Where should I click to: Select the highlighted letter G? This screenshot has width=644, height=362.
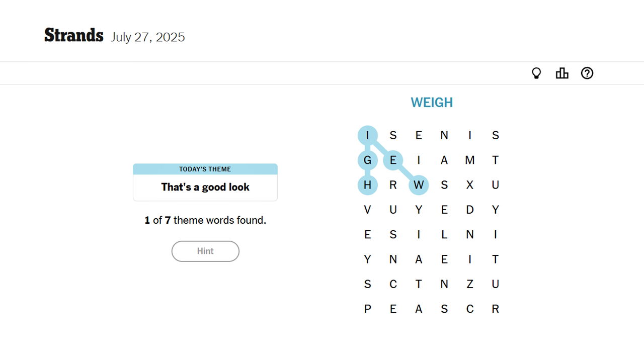[x=368, y=160]
